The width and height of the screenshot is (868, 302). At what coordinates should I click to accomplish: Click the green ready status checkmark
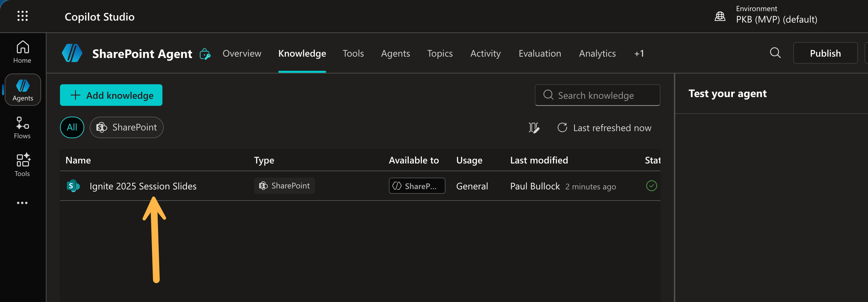tap(651, 186)
